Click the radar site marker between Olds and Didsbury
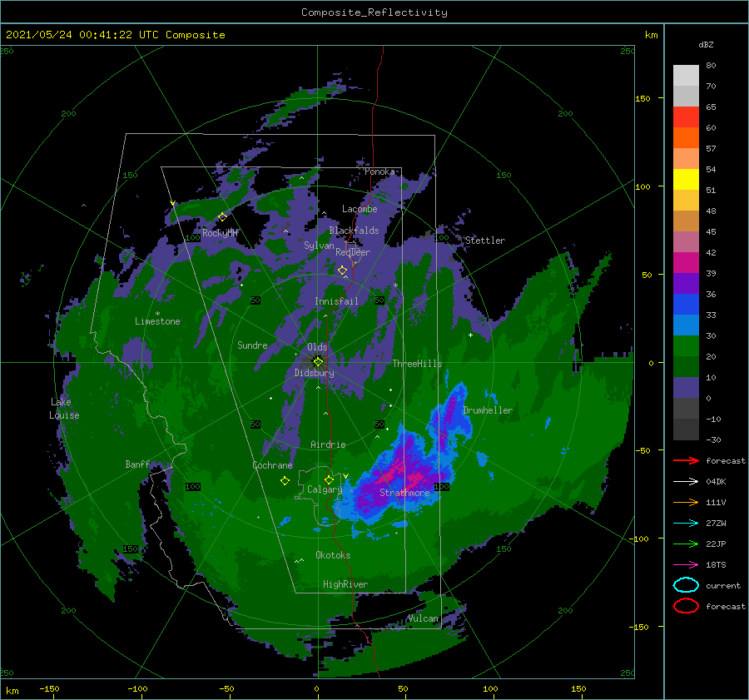Viewport: 749px width, 700px height. [x=318, y=362]
